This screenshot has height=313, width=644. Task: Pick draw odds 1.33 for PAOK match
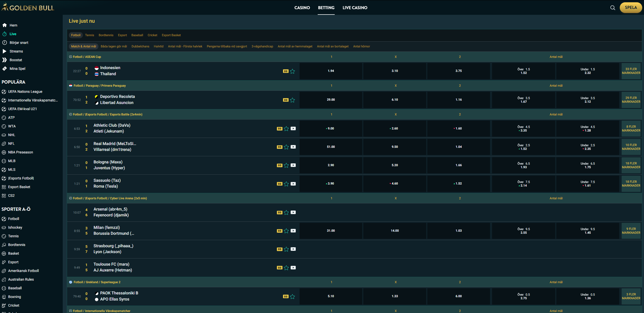pos(395,296)
